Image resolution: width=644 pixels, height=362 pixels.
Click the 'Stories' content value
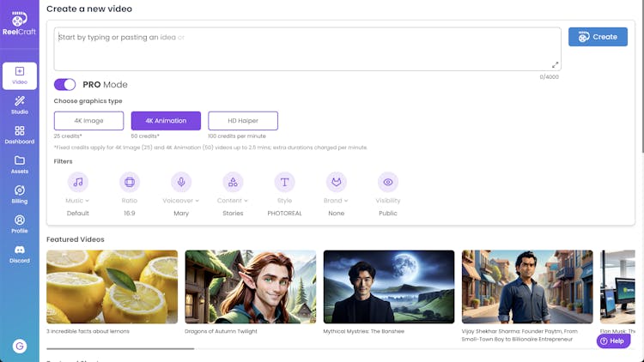[x=233, y=214]
